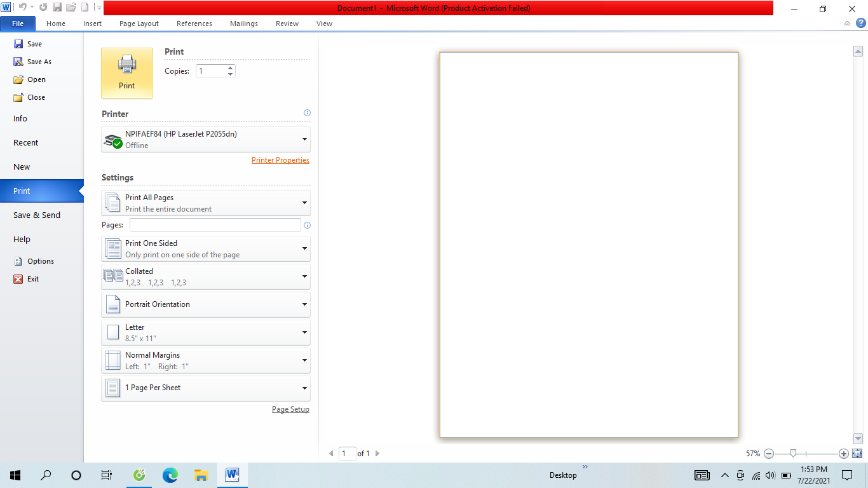This screenshot has width=868, height=488.
Task: Select Help in backstage sidebar
Action: (42, 240)
